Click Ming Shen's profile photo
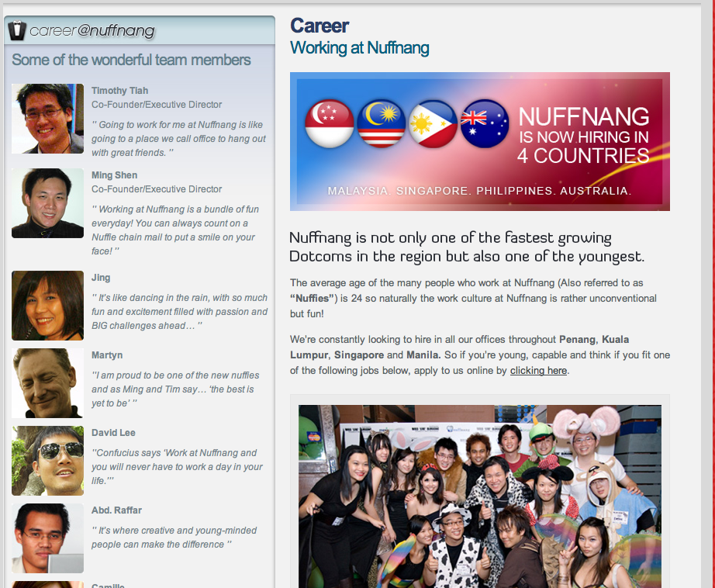 tap(47, 203)
